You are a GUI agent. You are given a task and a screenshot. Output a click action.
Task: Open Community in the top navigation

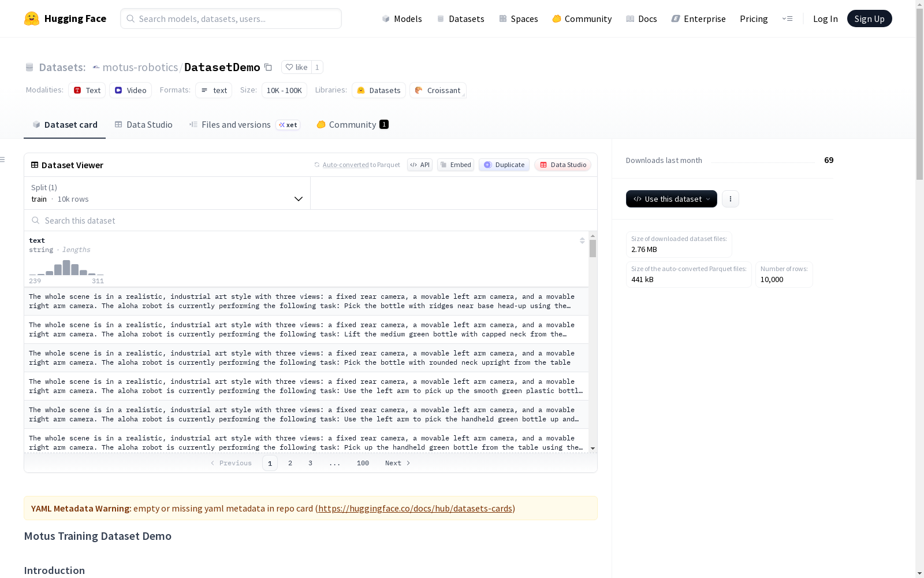(582, 18)
